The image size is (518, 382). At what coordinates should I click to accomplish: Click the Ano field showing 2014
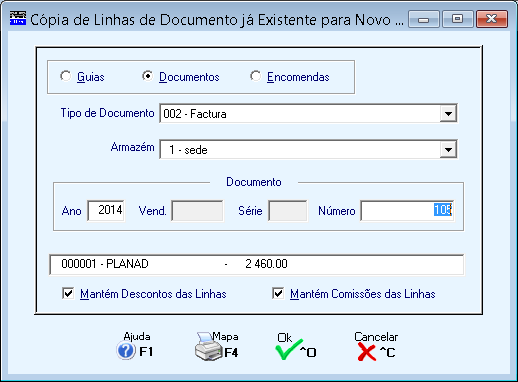click(x=106, y=210)
